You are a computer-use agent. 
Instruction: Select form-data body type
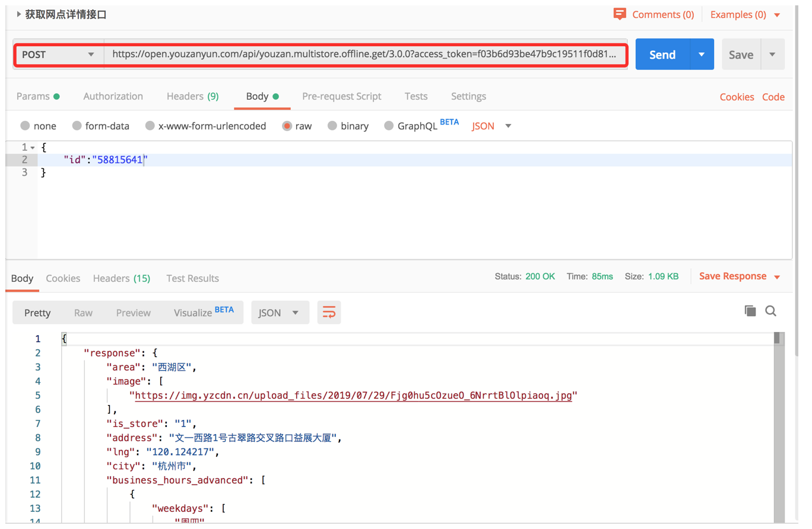pos(77,126)
